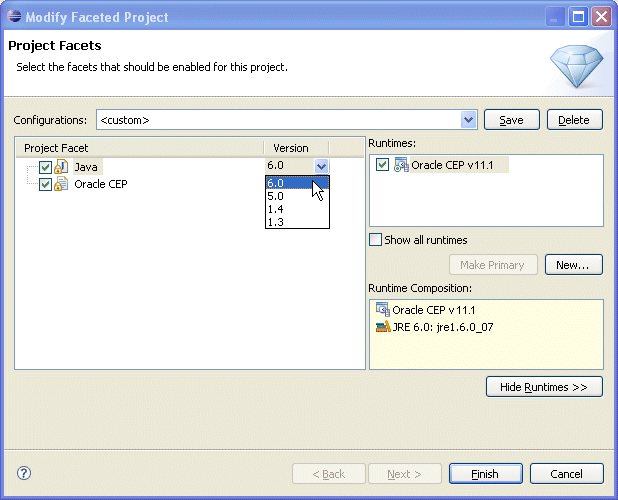618x500 pixels.
Task: Select version 5.0 in the dropdown list
Action: click(297, 196)
